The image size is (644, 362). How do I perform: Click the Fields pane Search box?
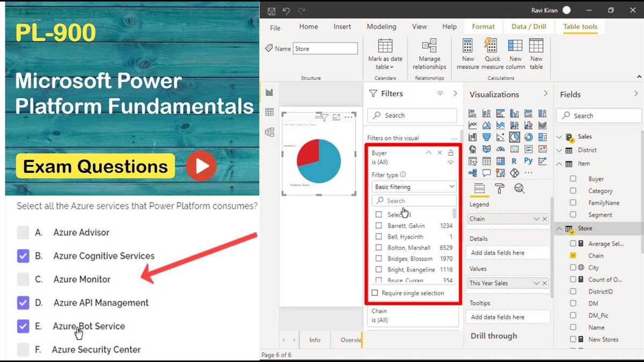599,116
